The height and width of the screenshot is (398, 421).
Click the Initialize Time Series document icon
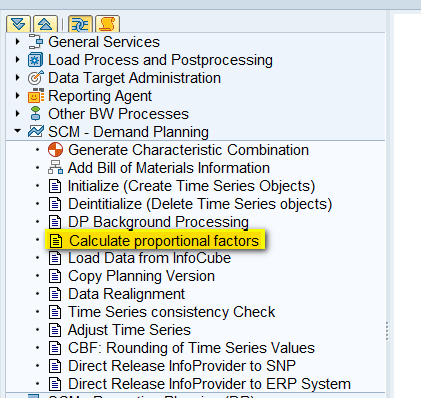(55, 186)
